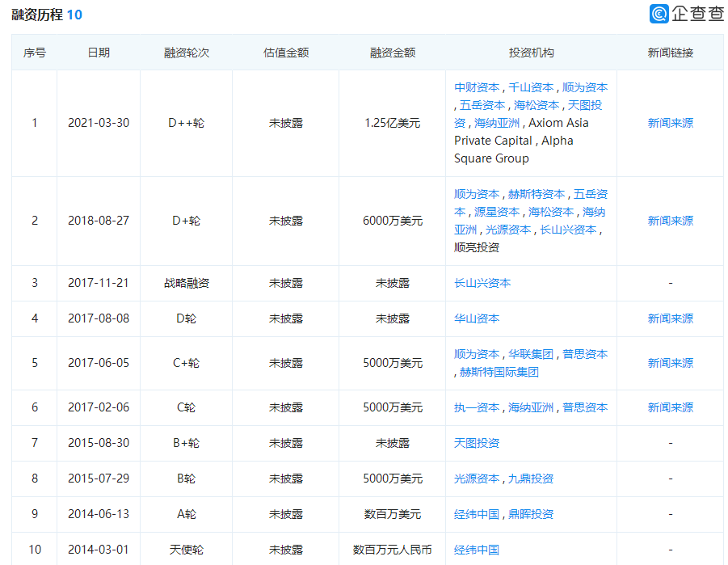Screen dimensions: 728x565
Task: Click the Axiom Asia Private Capital text
Action: pos(521,132)
